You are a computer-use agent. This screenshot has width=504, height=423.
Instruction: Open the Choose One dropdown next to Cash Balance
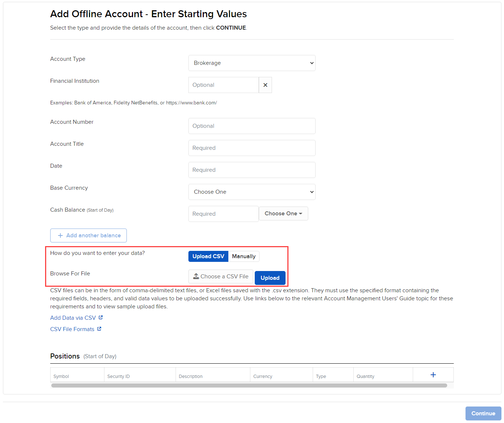(x=283, y=214)
